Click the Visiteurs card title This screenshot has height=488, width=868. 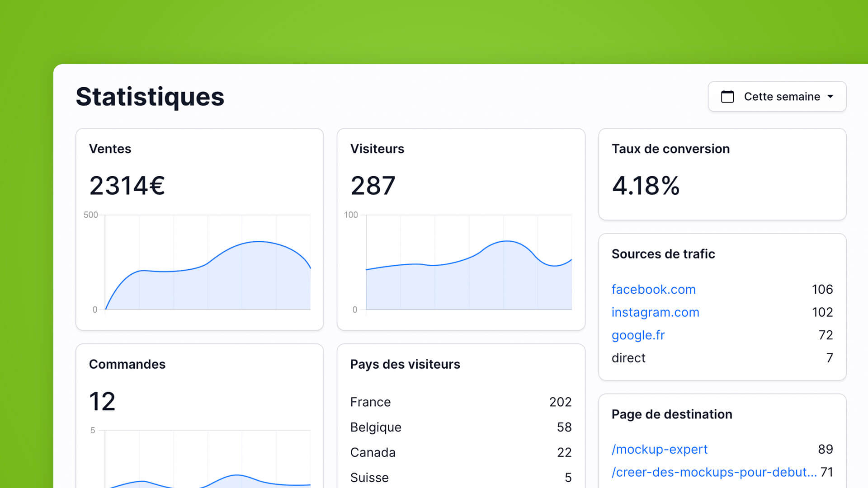click(377, 149)
